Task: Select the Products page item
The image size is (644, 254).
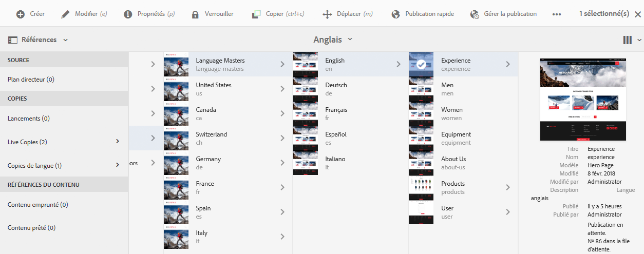Action: click(x=453, y=187)
